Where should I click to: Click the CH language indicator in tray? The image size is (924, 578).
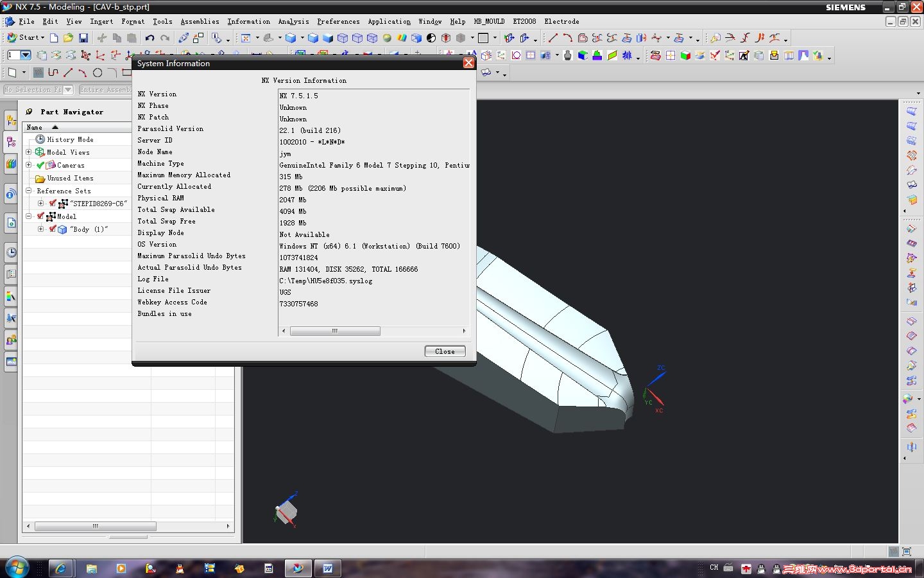tap(714, 568)
